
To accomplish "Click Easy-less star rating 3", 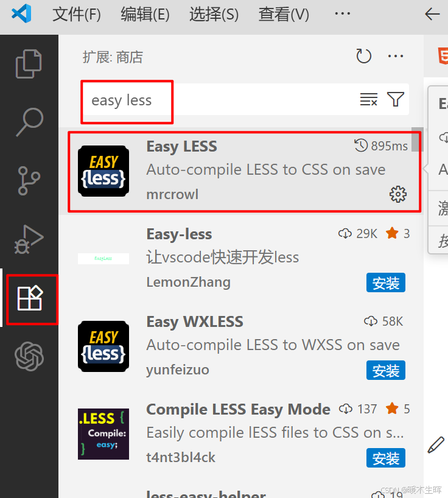I will tap(398, 234).
